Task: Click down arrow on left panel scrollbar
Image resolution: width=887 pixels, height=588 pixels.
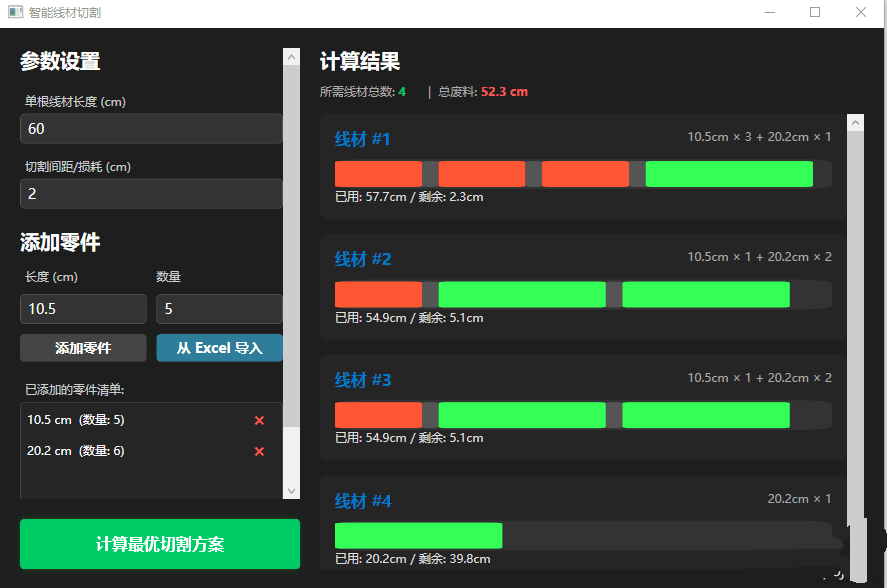Action: coord(291,491)
